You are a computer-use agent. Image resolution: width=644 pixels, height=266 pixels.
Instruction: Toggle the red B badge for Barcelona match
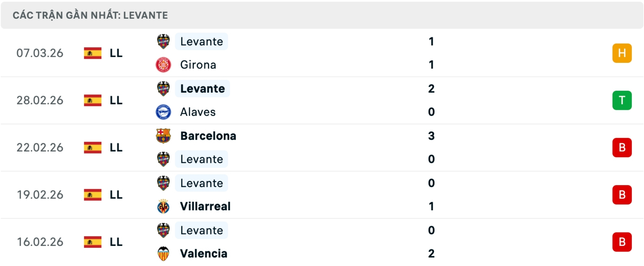point(622,147)
